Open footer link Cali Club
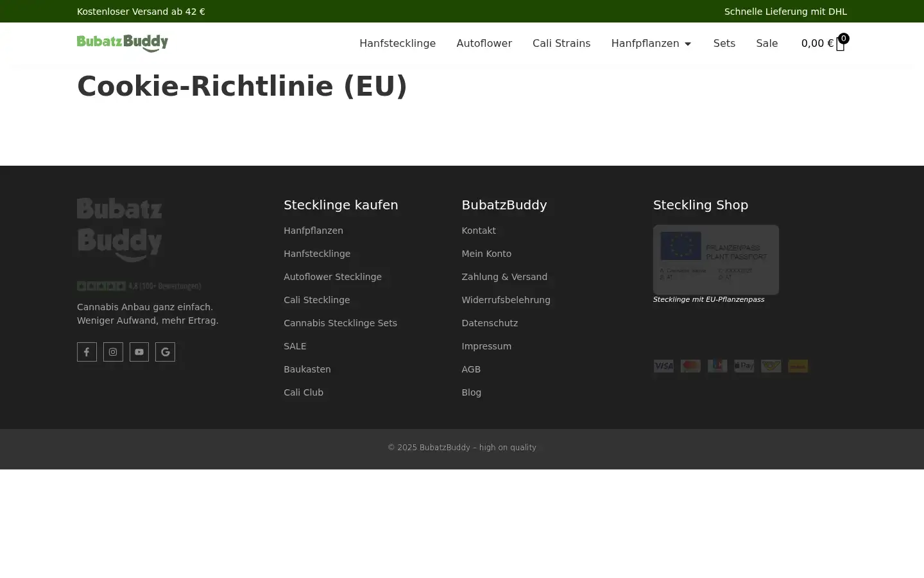The image size is (924, 578). [x=304, y=392]
